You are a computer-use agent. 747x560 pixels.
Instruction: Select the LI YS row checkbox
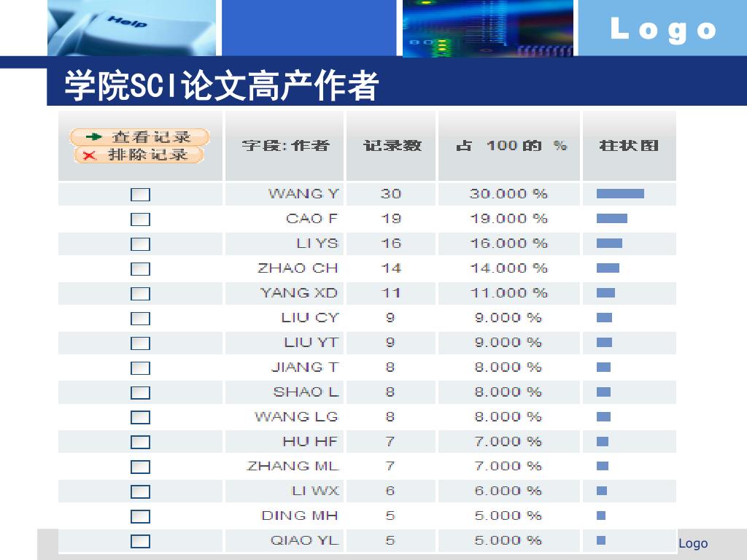click(x=141, y=244)
